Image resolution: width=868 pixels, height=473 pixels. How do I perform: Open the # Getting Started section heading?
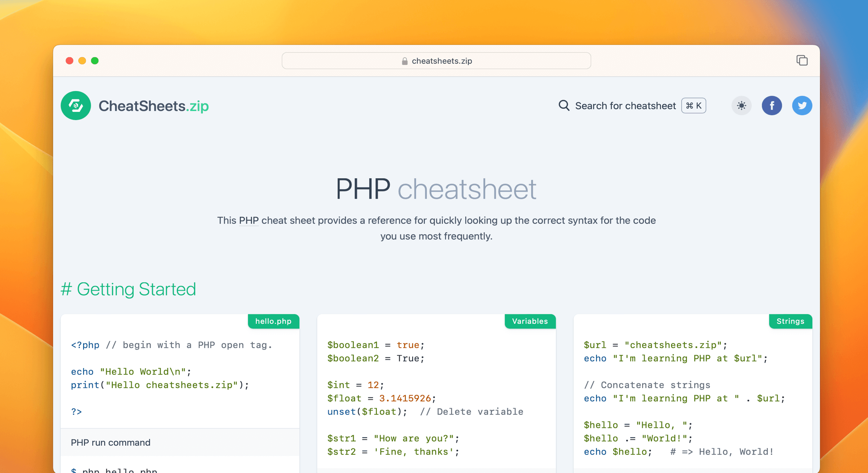pos(136,289)
